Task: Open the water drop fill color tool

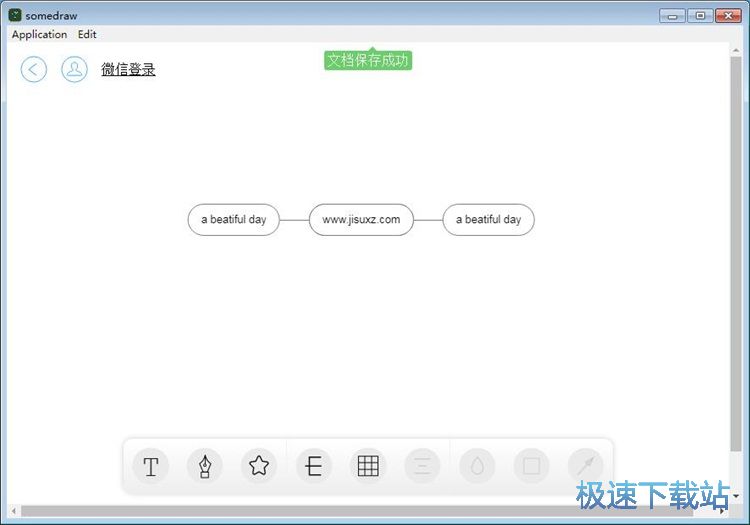Action: [x=477, y=466]
